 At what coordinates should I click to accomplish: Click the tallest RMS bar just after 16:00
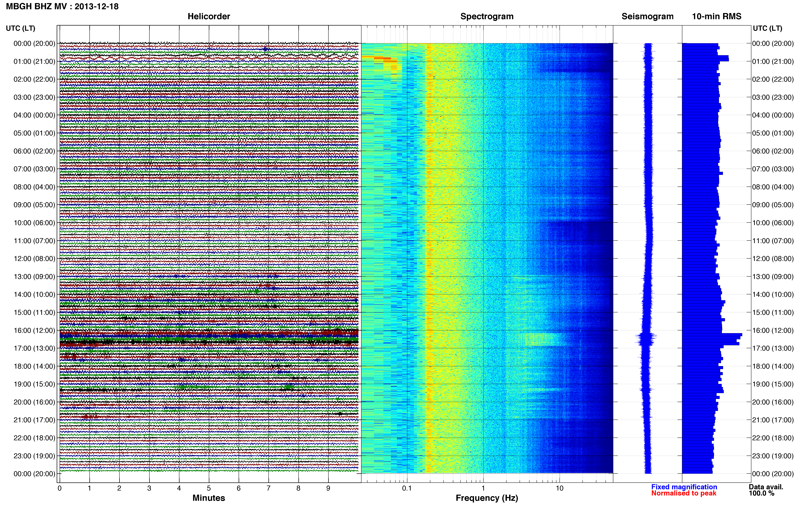point(712,335)
